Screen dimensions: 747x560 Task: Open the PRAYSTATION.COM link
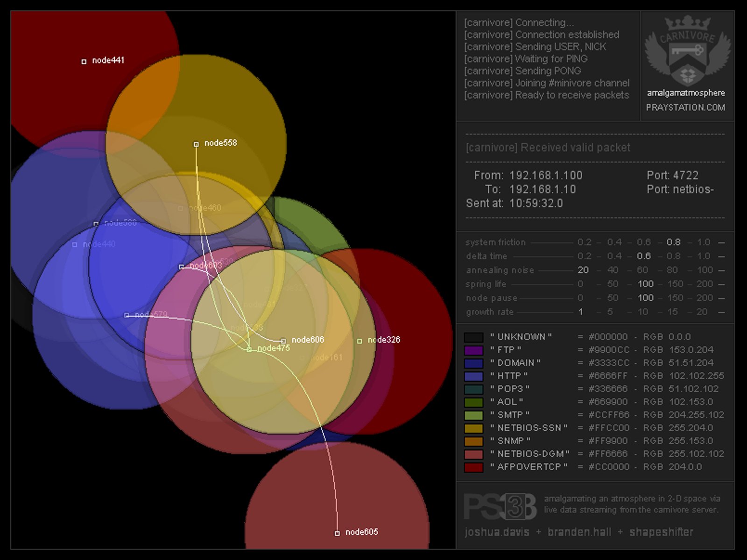point(685,107)
